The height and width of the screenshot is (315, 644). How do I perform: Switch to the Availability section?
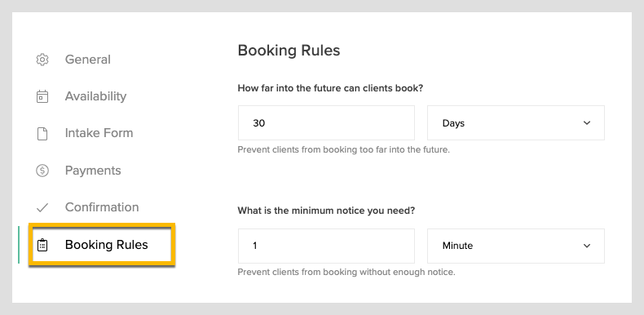tap(95, 96)
